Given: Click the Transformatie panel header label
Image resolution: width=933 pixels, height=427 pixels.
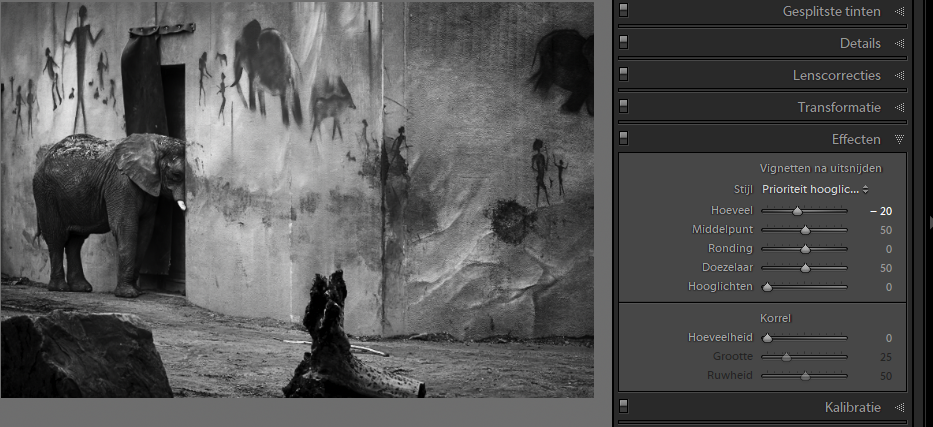Looking at the screenshot, I should (838, 107).
